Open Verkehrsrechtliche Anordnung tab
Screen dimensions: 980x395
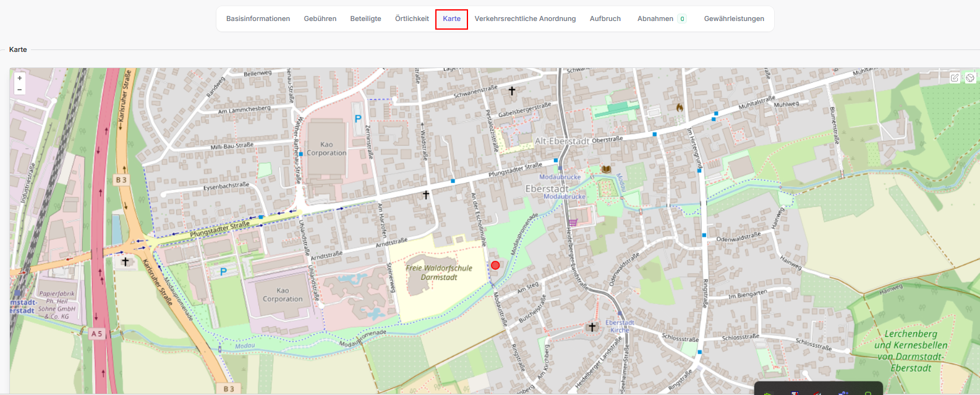(x=525, y=19)
